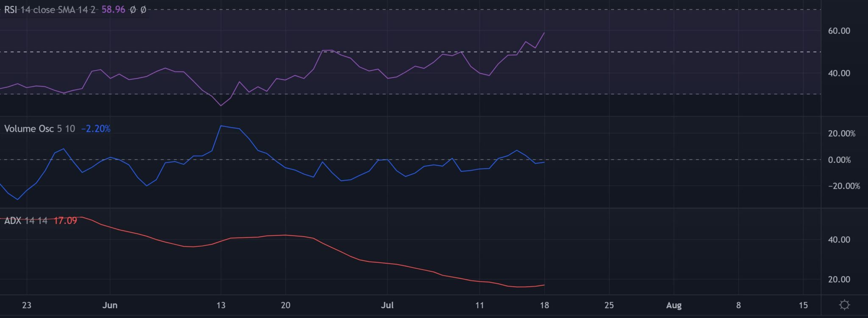Click date label 8 on time axis
Viewport: 868px width, 318px height.
tap(738, 305)
